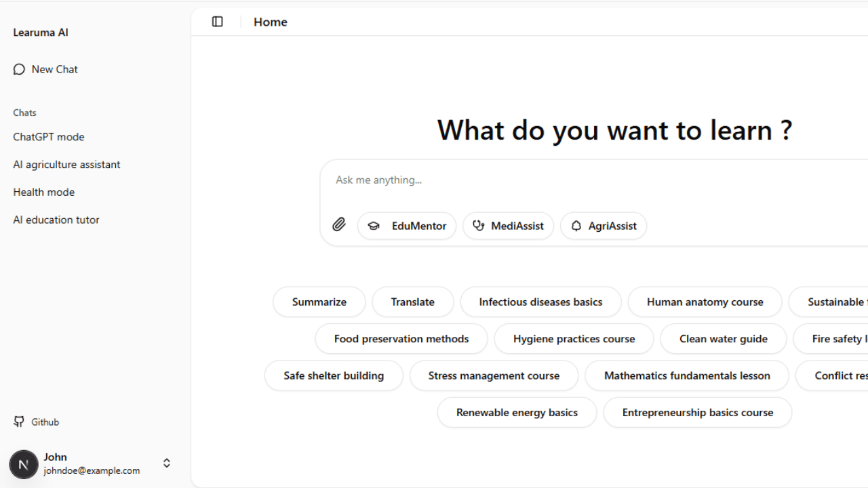
Task: Open the AI education tutor chat
Action: pyautogui.click(x=56, y=220)
